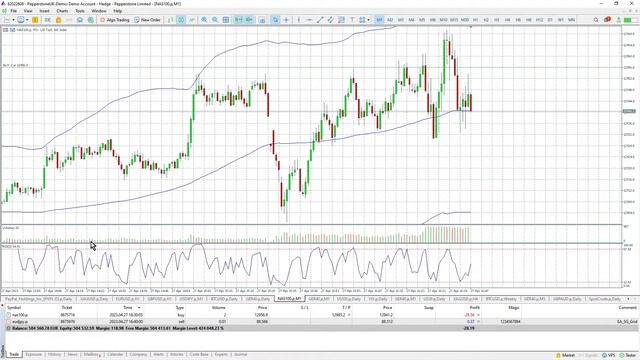Select the trendline drawing tool

pos(320,20)
